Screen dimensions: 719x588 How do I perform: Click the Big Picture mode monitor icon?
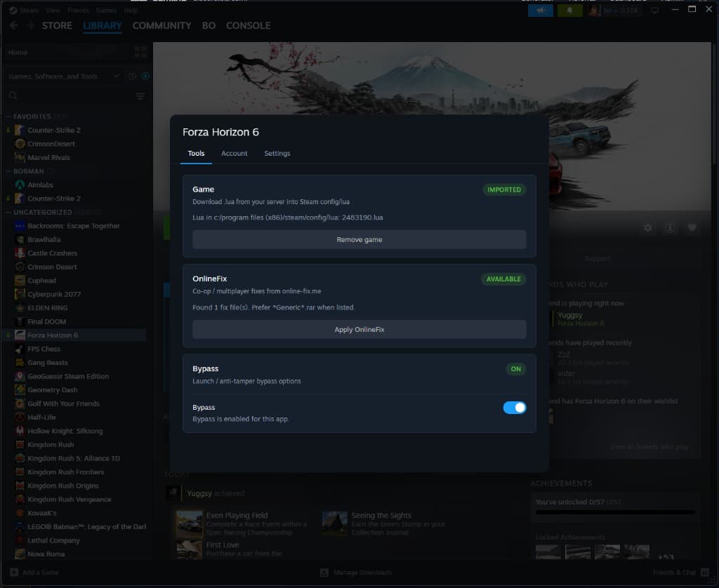(x=655, y=11)
